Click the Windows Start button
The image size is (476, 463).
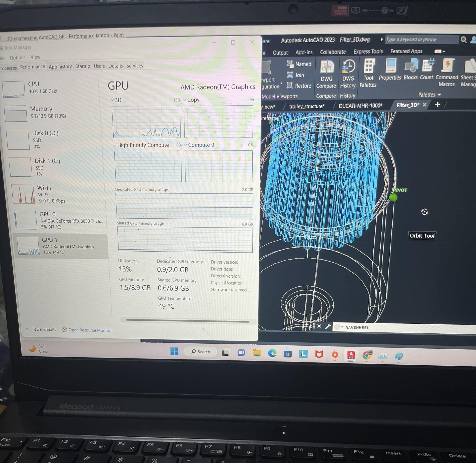tap(174, 351)
